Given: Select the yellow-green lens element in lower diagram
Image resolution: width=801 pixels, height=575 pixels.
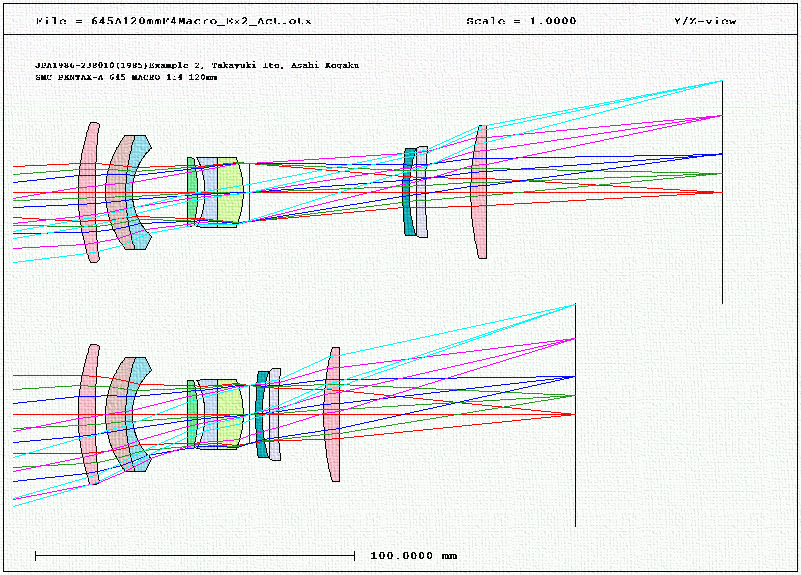Looking at the screenshot, I should (x=229, y=414).
